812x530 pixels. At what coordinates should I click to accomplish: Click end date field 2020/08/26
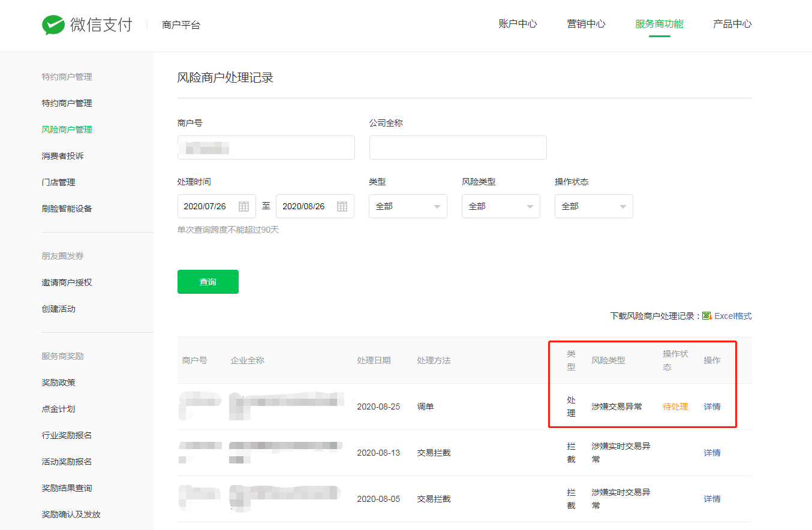click(x=315, y=206)
